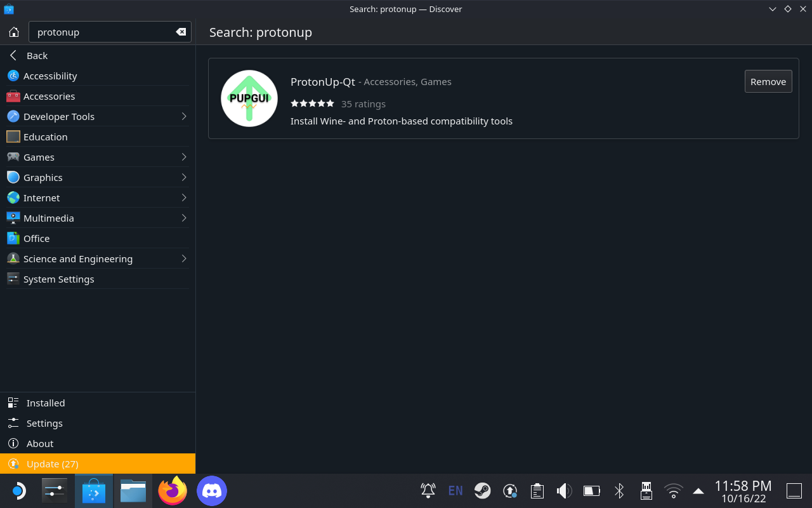The image size is (812, 508).
Task: Open the Accessibility category icon
Action: (x=13, y=76)
